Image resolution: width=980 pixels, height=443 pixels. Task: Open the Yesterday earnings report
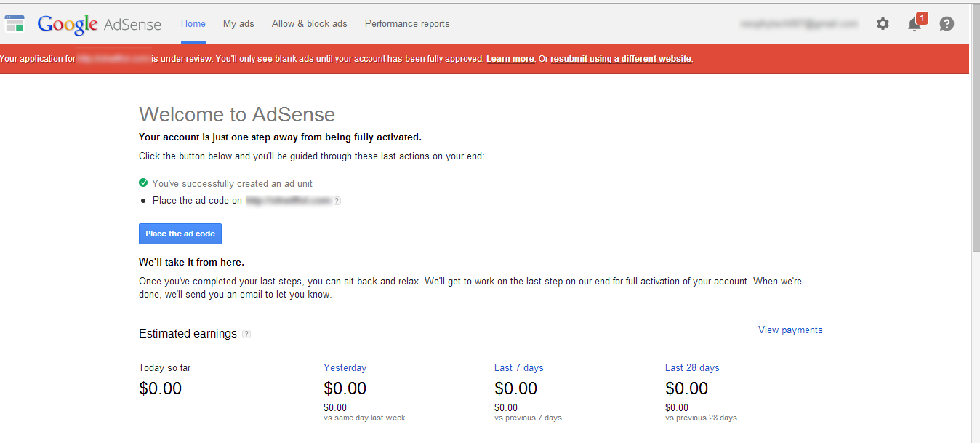(x=345, y=368)
